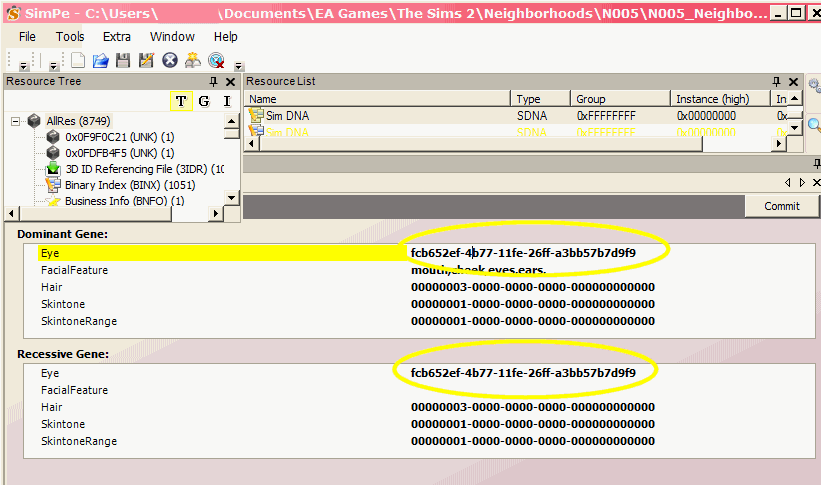Sort Resource List by Name column
Image resolution: width=821 pixels, height=485 pixels.
point(378,99)
